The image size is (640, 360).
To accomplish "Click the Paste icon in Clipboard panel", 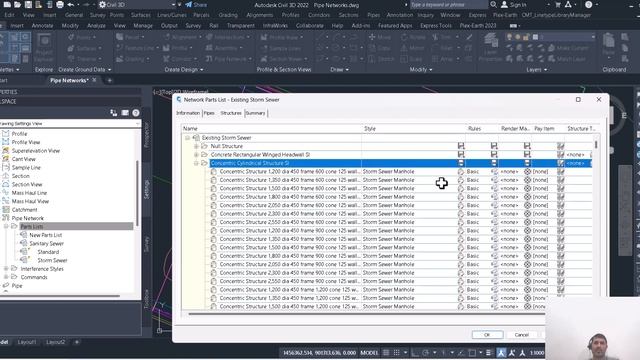I will (x=609, y=43).
